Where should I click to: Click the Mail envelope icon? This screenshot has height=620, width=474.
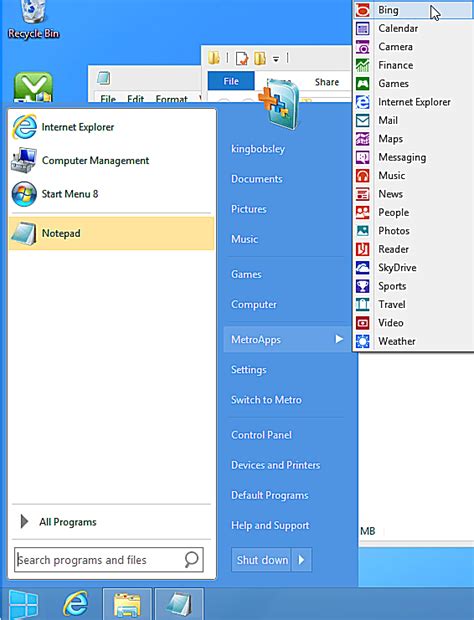[363, 120]
